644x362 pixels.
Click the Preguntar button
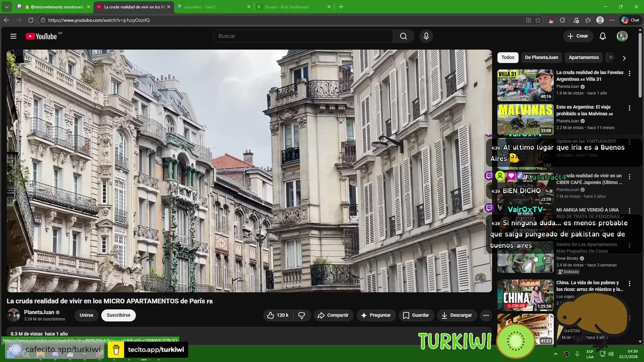coord(375,315)
